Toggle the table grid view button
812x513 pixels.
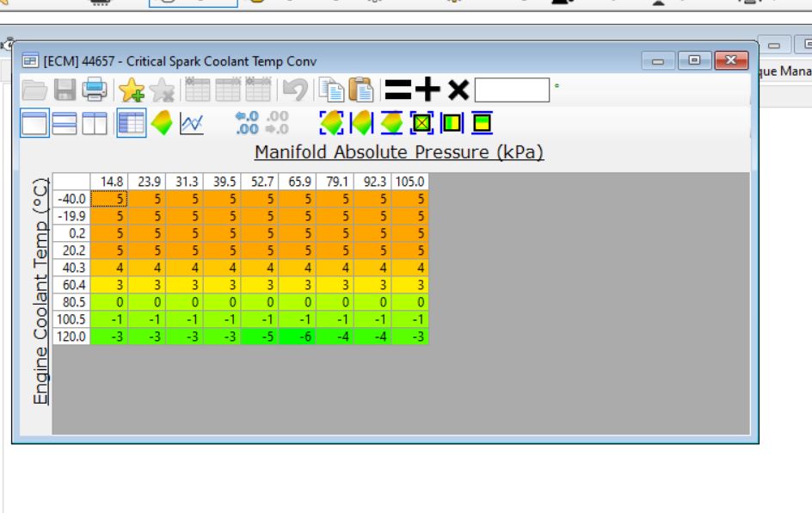coord(132,124)
